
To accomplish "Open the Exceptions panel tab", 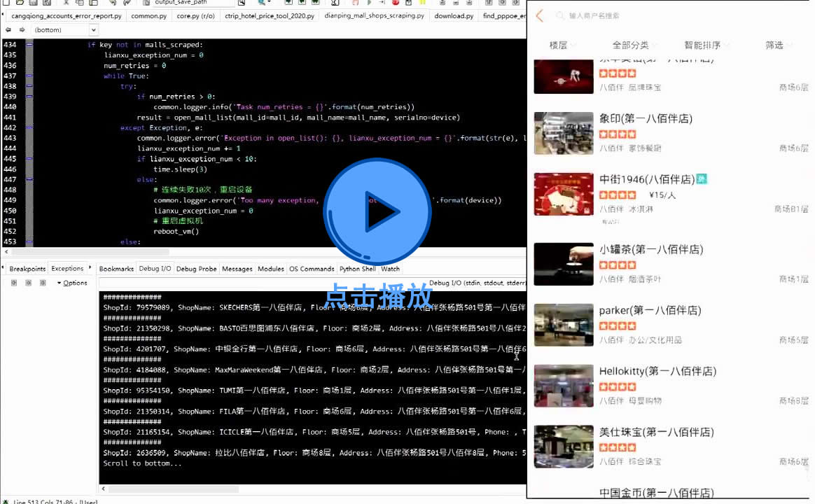I will click(67, 269).
